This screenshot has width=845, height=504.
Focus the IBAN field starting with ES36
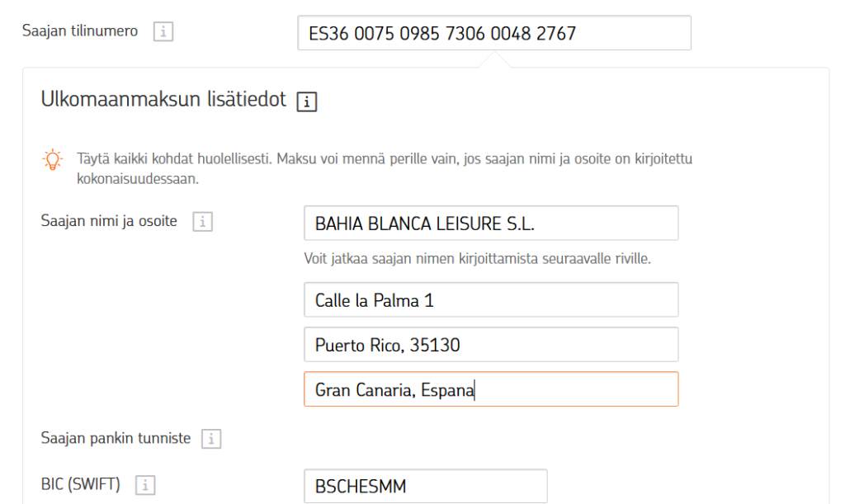[x=493, y=33]
